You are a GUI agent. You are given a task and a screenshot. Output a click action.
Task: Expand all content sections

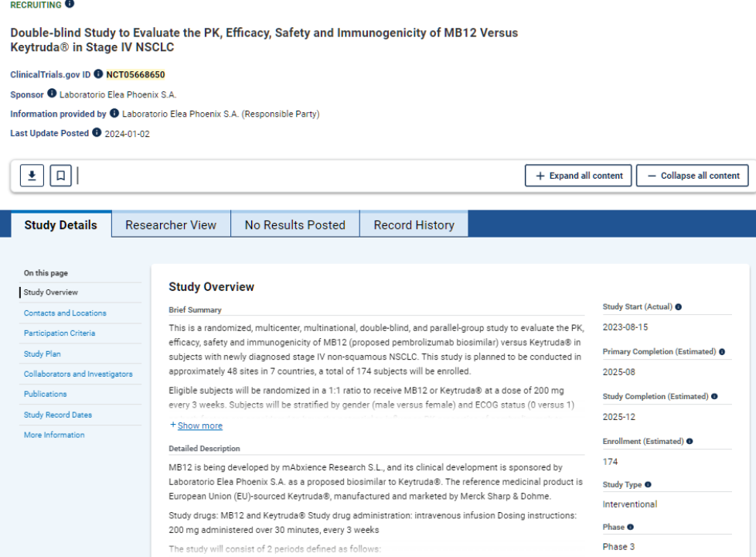[x=578, y=176]
